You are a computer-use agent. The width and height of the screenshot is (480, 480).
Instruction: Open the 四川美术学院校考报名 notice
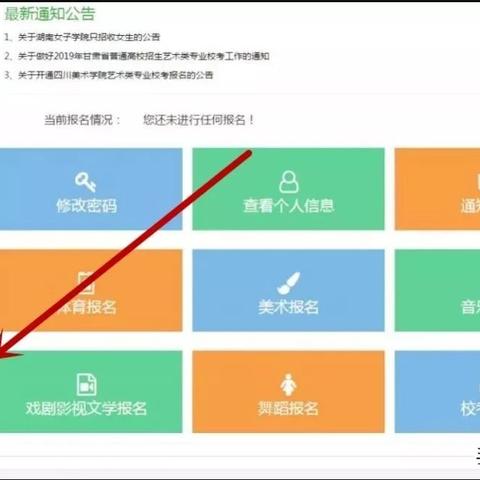[115, 75]
